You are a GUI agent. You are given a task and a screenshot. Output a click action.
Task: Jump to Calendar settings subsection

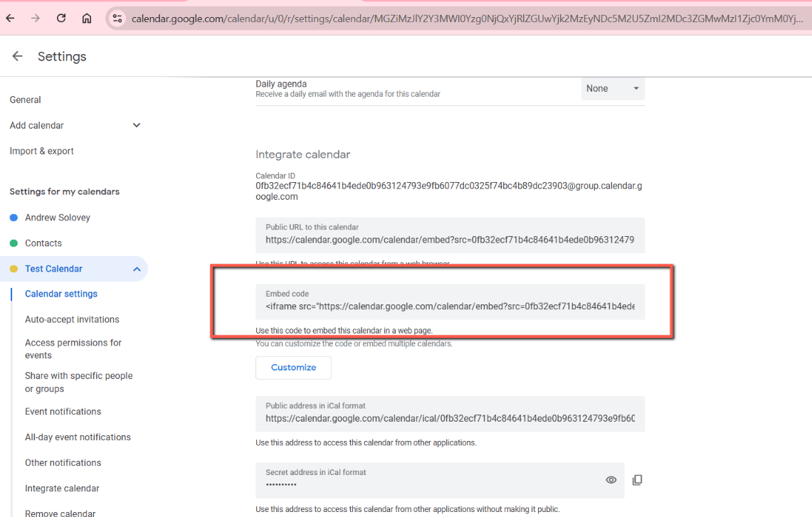61,294
